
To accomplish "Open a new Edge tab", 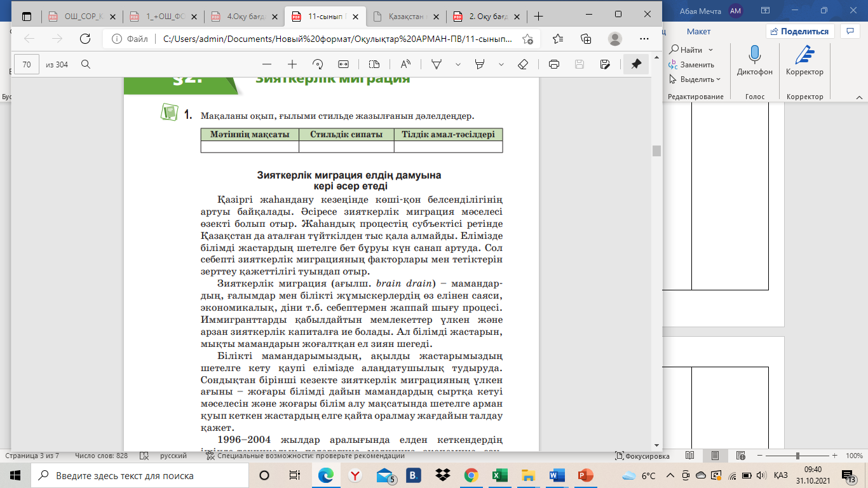I will point(538,16).
